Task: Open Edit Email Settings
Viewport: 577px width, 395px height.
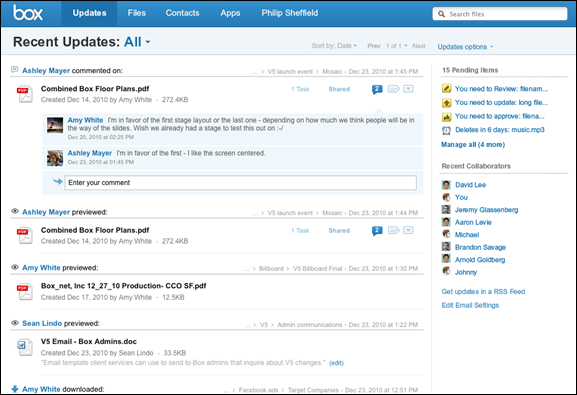Action: (470, 305)
